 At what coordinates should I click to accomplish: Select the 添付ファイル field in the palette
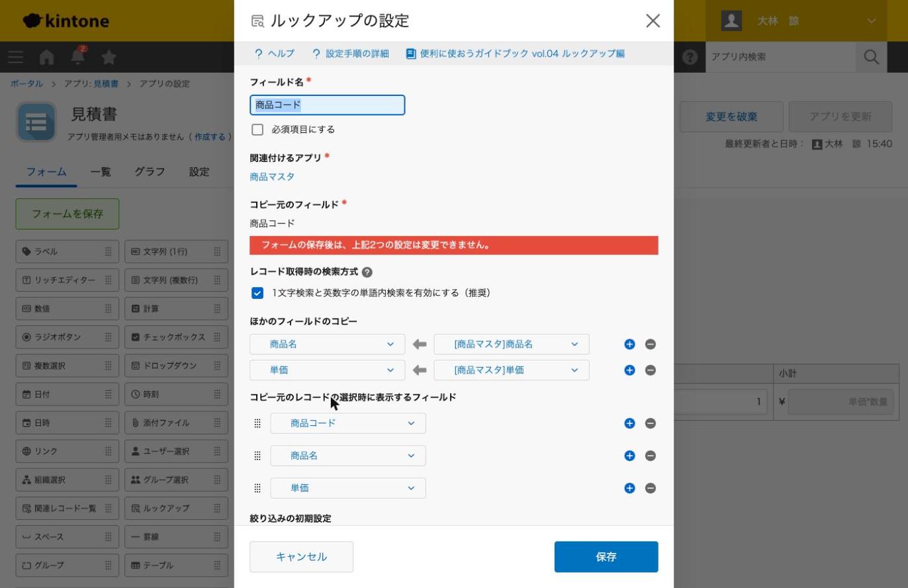coord(176,423)
